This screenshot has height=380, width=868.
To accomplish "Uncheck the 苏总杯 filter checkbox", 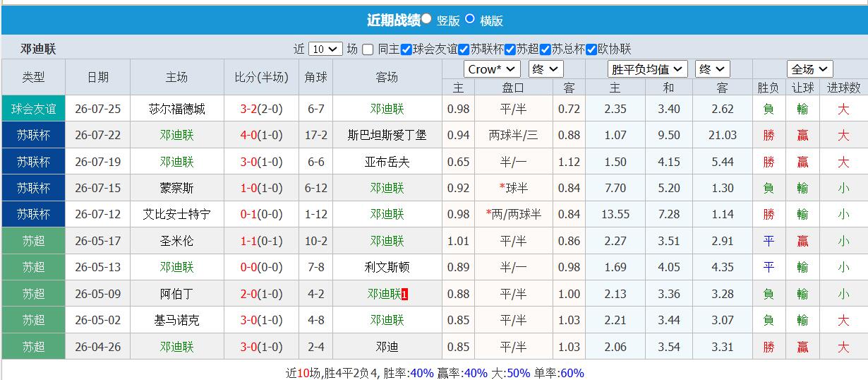I will pos(545,49).
